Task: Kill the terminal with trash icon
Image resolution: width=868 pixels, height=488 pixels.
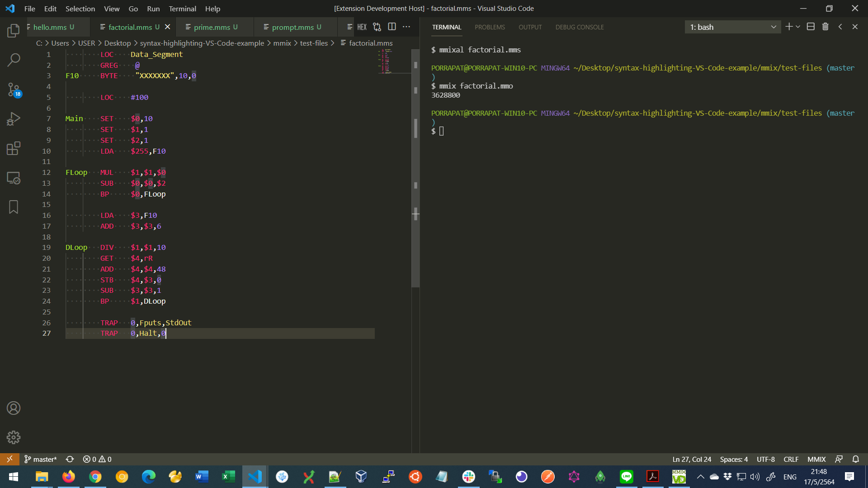Action: pyautogui.click(x=825, y=27)
